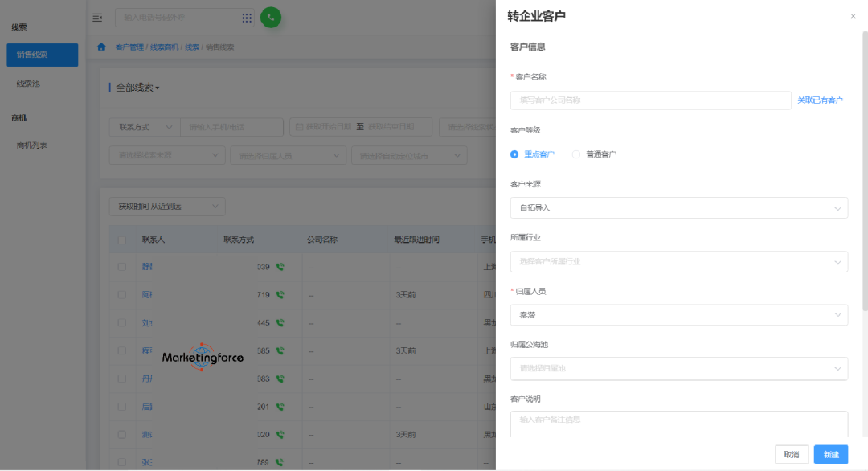Click the green phone dial button
This screenshot has width=868, height=471.
[x=271, y=17]
